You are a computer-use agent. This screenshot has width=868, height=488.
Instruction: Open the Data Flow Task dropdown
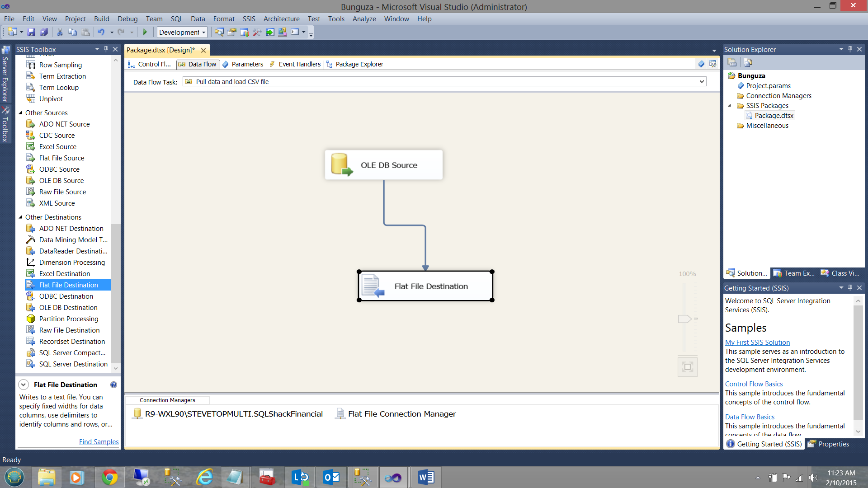tap(702, 82)
